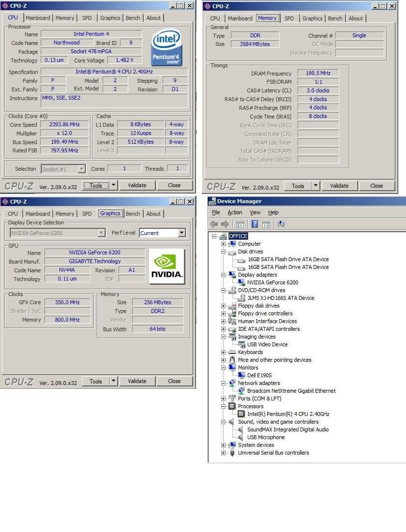The width and height of the screenshot is (406, 532).
Task: Click the Socket #1 selection combo box
Action: point(63,169)
